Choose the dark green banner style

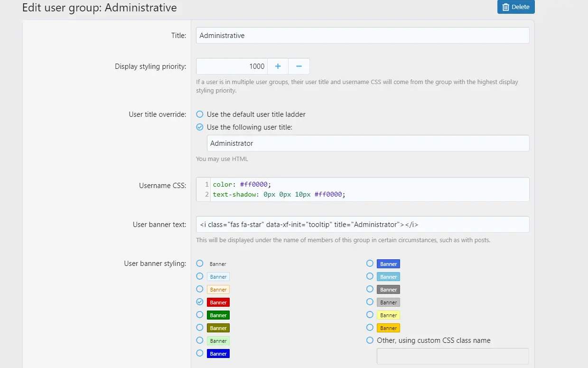tap(200, 315)
